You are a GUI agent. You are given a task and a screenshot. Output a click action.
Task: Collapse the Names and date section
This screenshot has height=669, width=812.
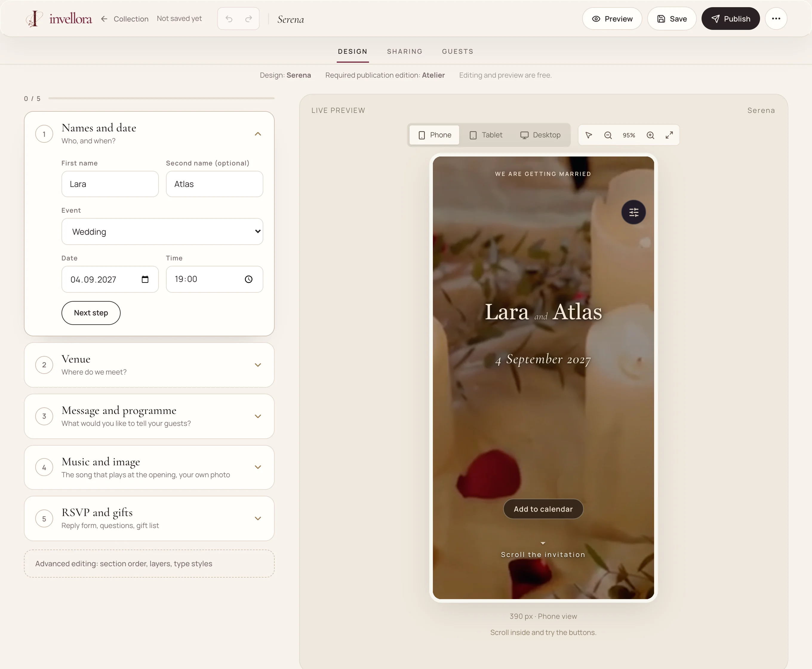tap(258, 134)
